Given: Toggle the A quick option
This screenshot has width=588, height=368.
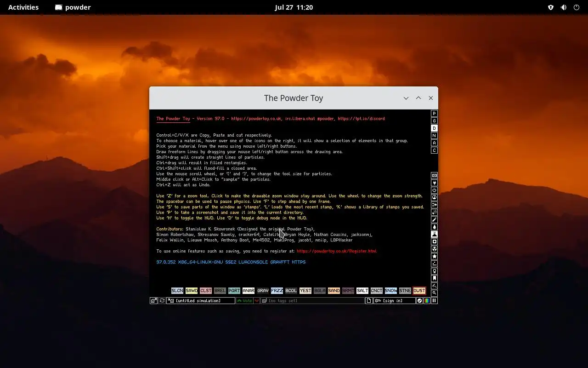Looking at the screenshot, I should [434, 143].
